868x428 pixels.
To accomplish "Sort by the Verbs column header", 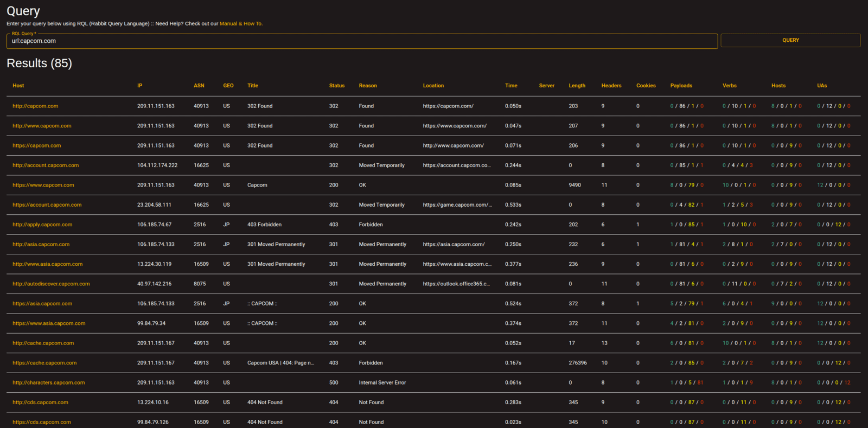I will (x=730, y=86).
